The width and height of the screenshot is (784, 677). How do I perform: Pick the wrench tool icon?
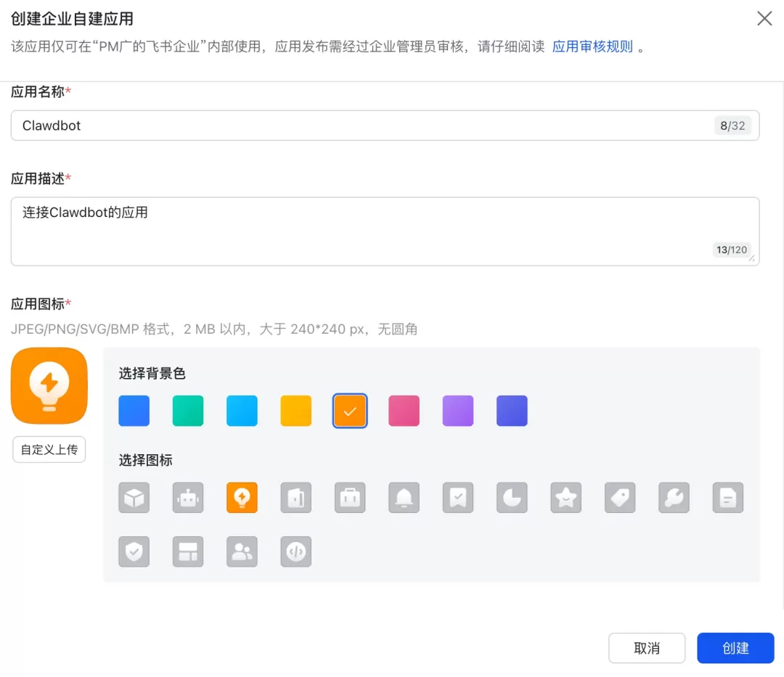coord(674,498)
